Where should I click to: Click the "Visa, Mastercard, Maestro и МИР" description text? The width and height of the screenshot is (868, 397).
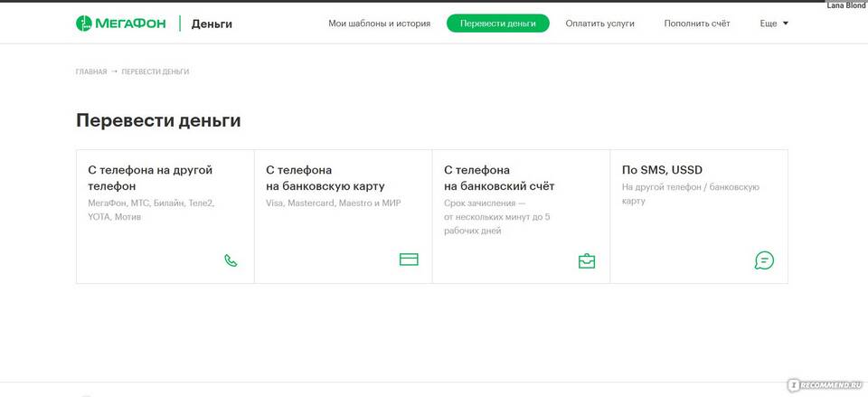click(x=333, y=203)
